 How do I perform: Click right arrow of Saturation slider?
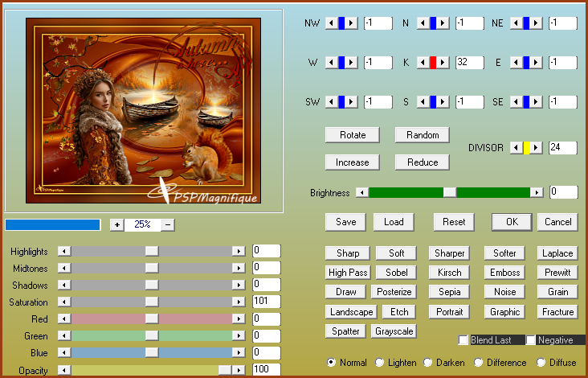tap(239, 302)
